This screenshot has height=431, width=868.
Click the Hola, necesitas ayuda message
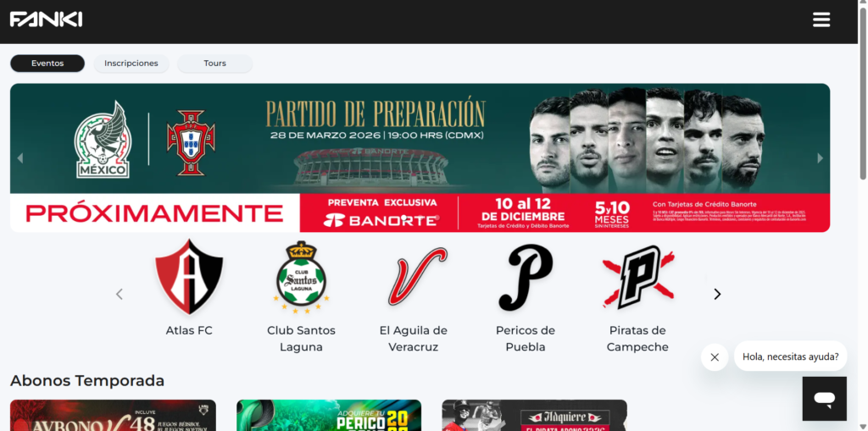[791, 356]
